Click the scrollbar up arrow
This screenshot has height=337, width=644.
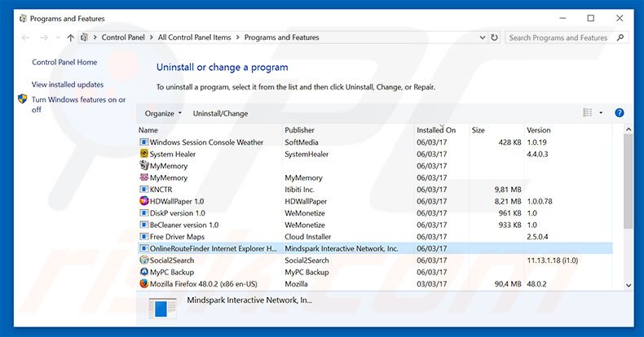coord(629,129)
